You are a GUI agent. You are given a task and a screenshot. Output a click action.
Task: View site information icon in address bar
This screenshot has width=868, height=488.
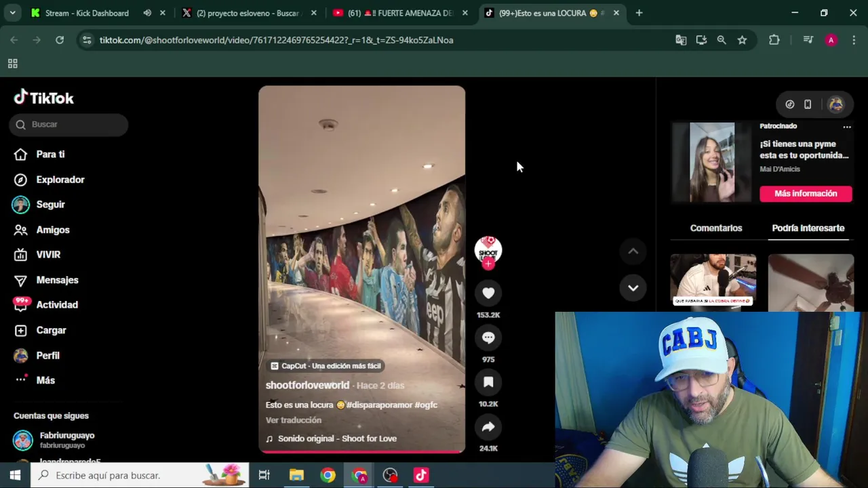[x=87, y=40]
